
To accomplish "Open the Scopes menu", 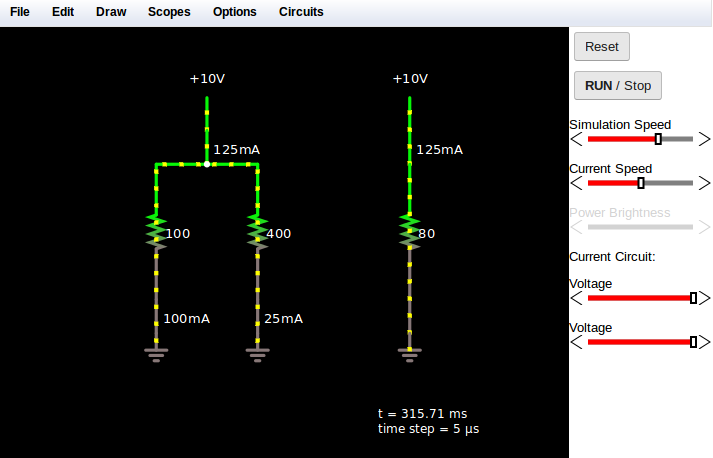I will tap(169, 12).
